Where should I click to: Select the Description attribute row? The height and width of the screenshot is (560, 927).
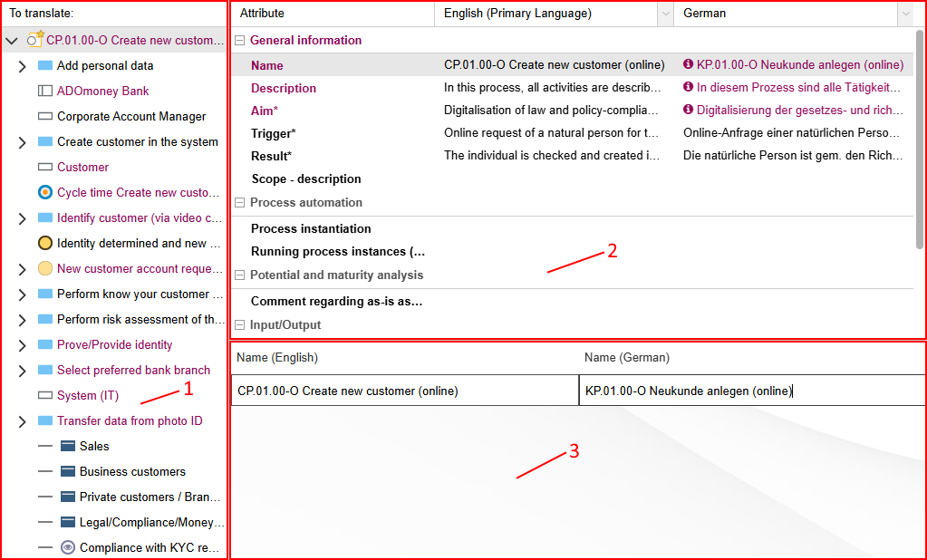click(x=284, y=88)
